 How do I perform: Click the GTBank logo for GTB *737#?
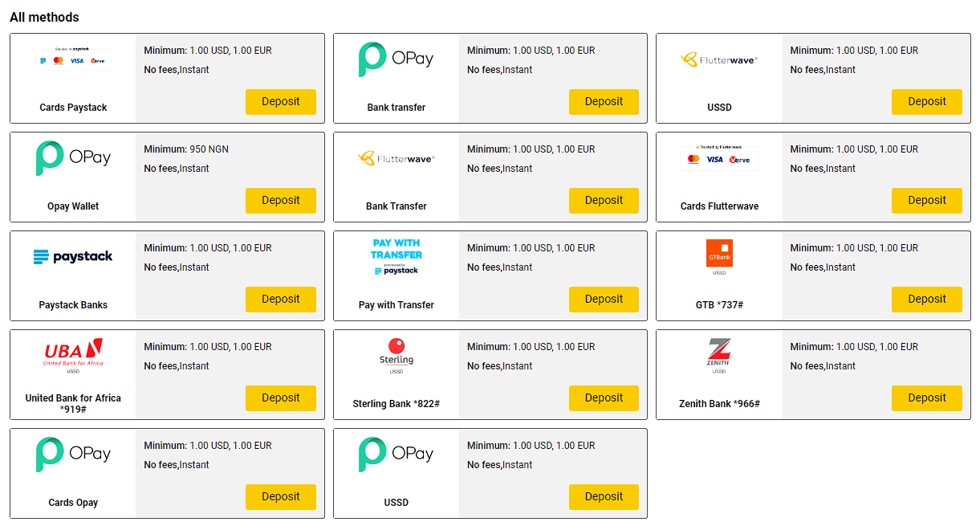coord(718,255)
